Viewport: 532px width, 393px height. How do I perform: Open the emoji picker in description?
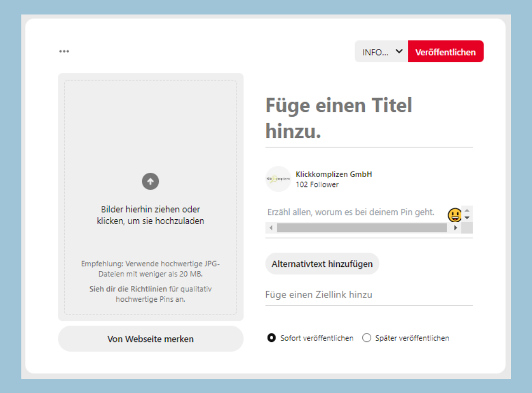click(x=455, y=214)
